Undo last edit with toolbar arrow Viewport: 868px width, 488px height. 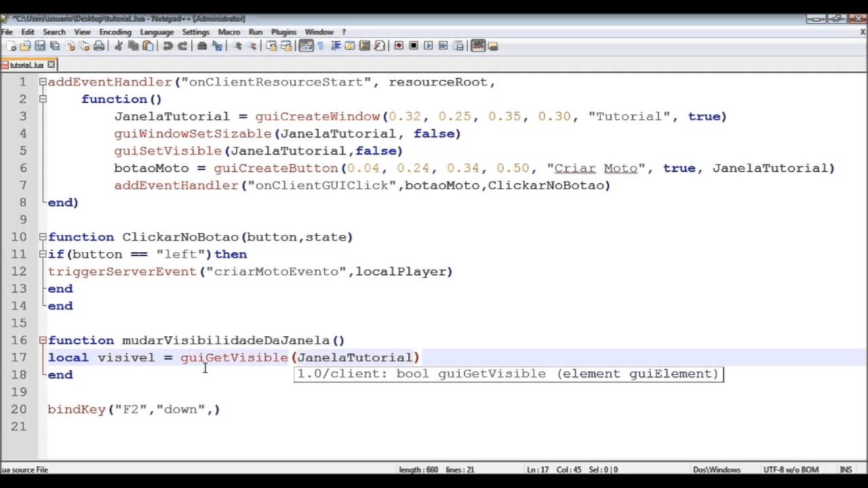167,46
